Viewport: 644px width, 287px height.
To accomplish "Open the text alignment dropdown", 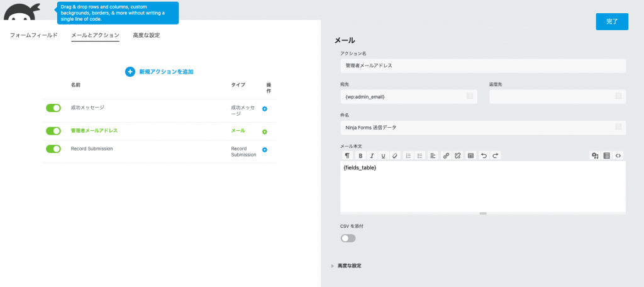I will pyautogui.click(x=433, y=155).
